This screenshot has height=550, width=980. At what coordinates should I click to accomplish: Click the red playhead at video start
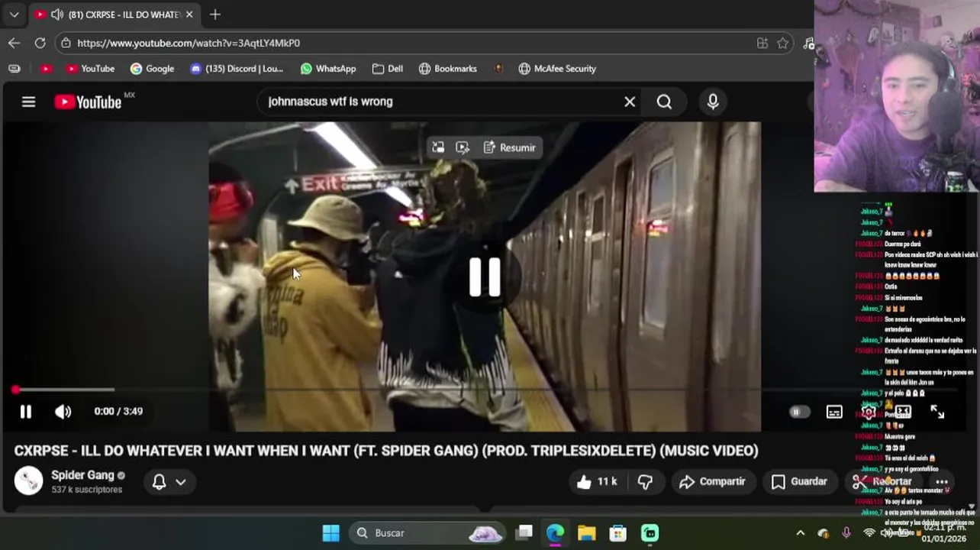tap(15, 390)
